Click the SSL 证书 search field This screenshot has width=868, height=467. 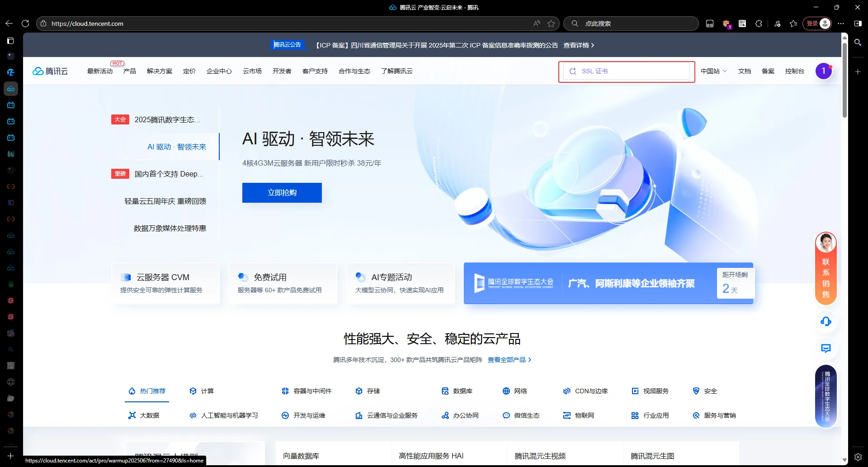pyautogui.click(x=626, y=71)
